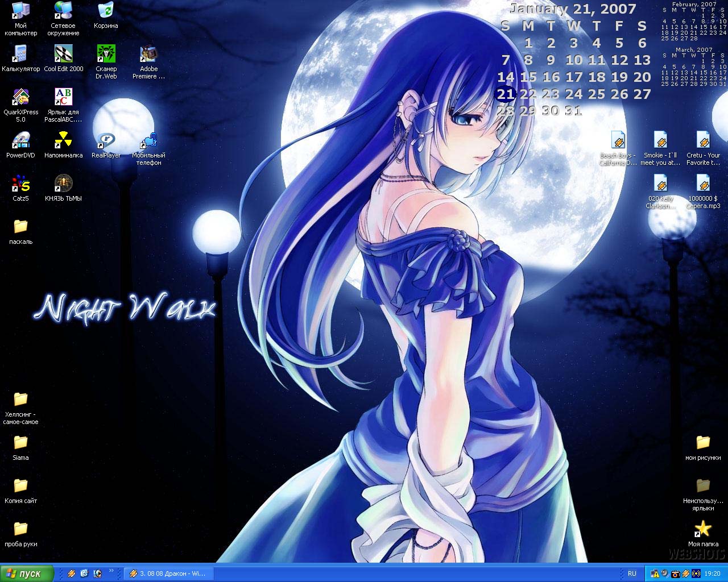Launch the RealPlayer shortcut
This screenshot has height=582, width=728.
click(x=106, y=145)
